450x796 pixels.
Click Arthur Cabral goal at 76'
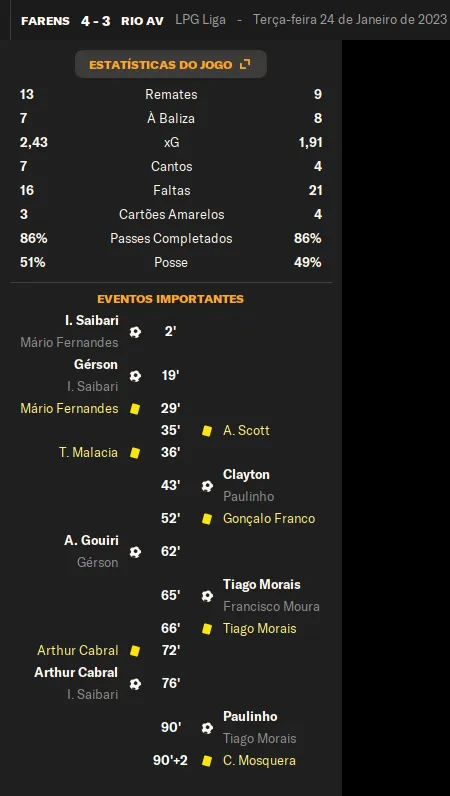pos(76,673)
